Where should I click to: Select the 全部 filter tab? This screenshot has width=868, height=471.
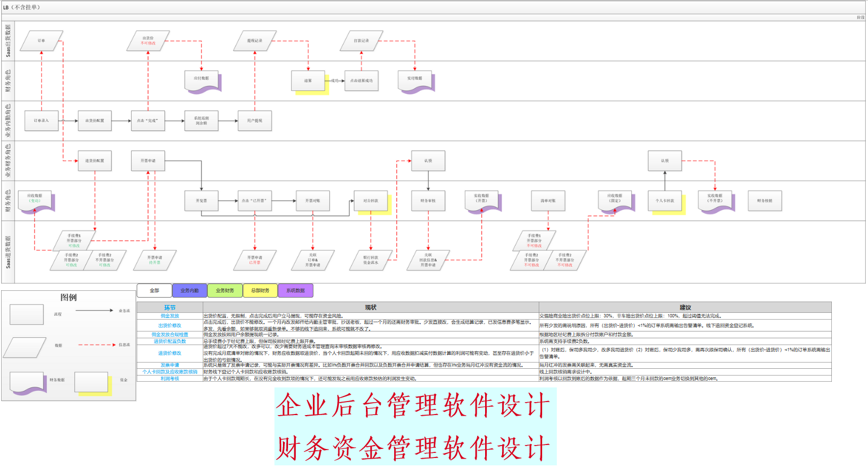[154, 291]
